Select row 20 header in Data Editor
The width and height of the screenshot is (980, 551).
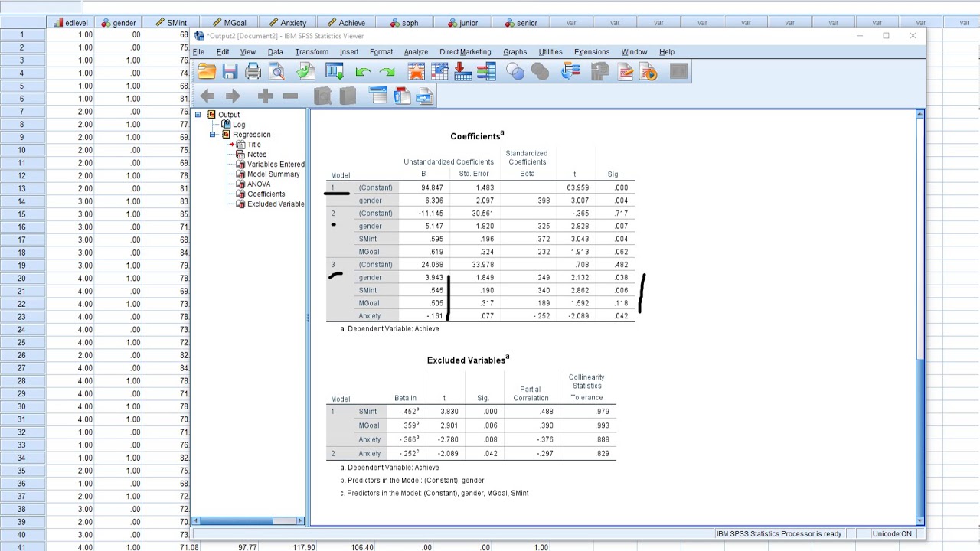point(22,279)
